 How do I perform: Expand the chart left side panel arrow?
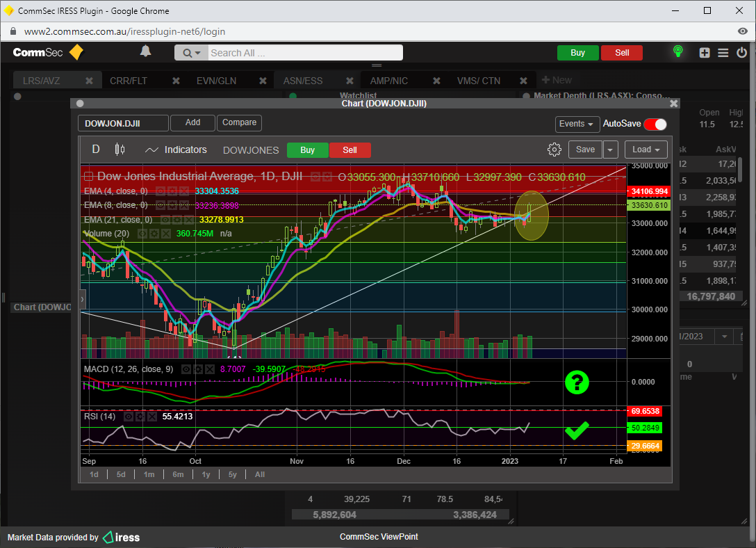(82, 299)
